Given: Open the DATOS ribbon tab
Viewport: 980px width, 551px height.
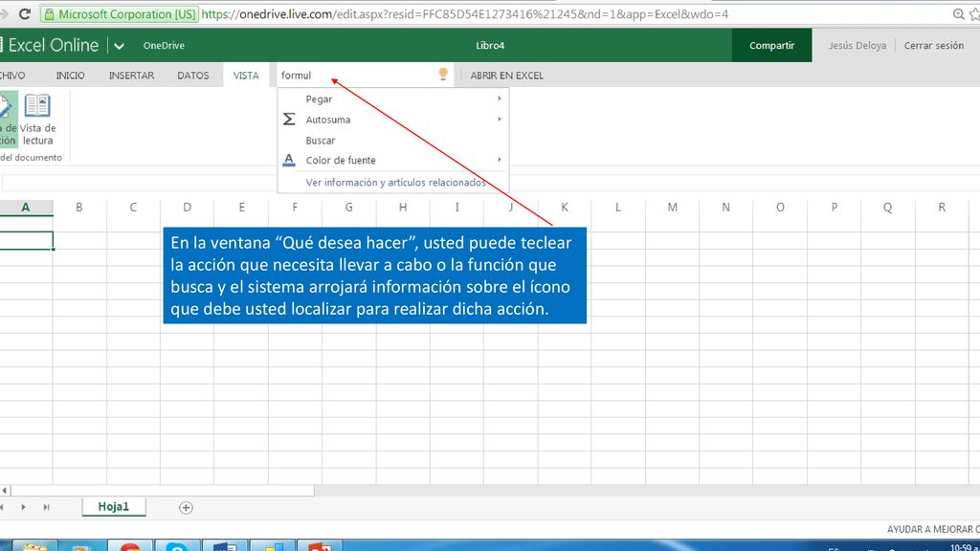Looking at the screenshot, I should click(193, 75).
